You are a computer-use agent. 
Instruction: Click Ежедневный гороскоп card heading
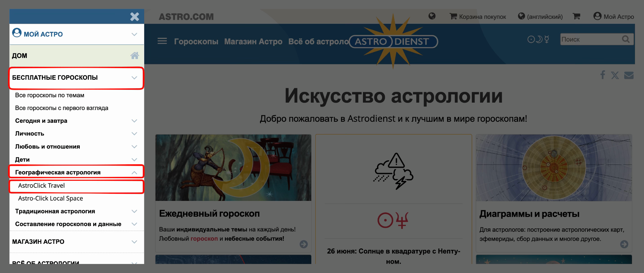(209, 214)
